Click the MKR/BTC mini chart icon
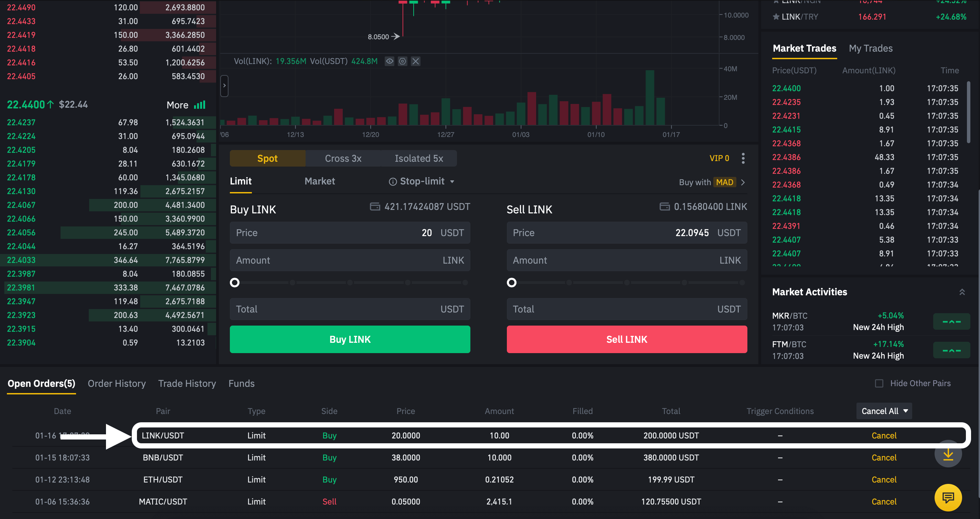The height and width of the screenshot is (519, 980). (951, 321)
